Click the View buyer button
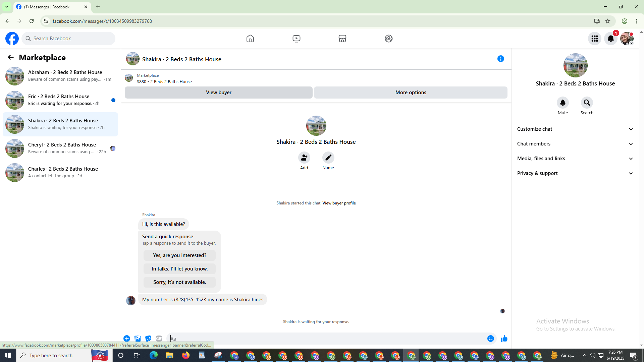Image resolution: width=644 pixels, height=362 pixels. pos(219,93)
